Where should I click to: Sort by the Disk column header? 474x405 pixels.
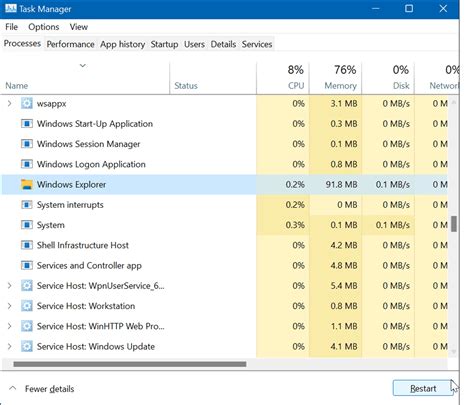click(x=388, y=78)
